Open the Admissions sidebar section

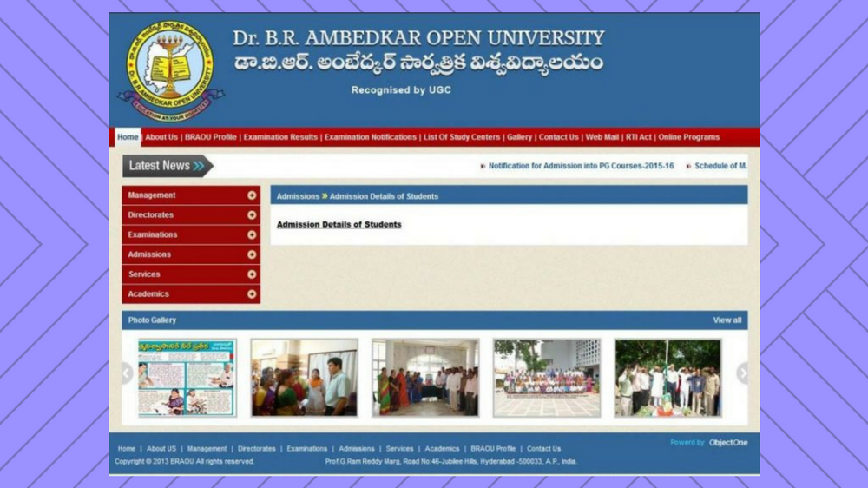(191, 254)
